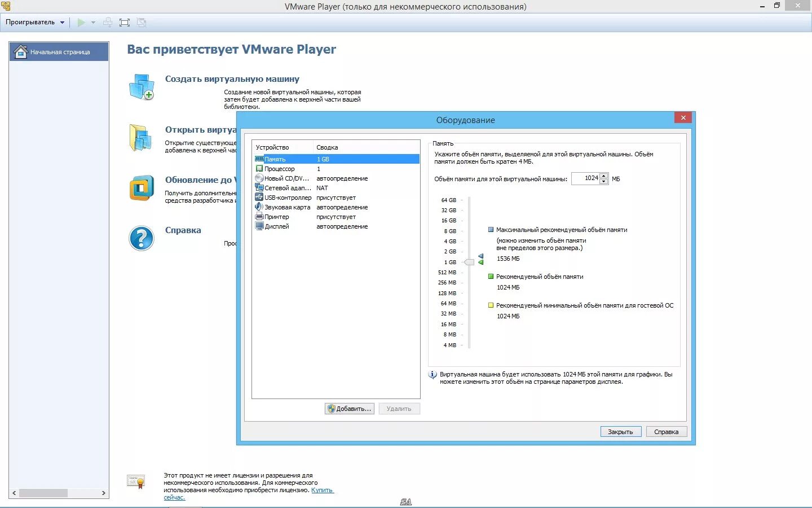812x508 pixels.
Task: Click the Справка button in hardware dialog
Action: [667, 432]
